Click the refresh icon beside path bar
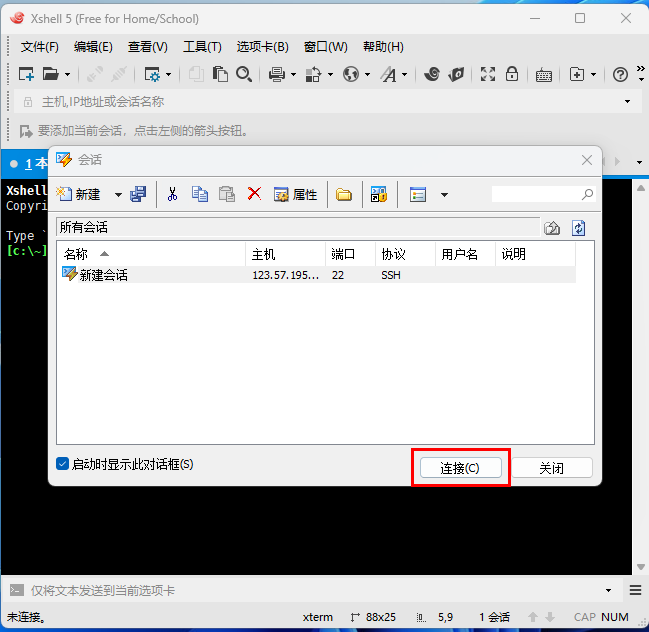This screenshot has height=632, width=649. (x=578, y=228)
